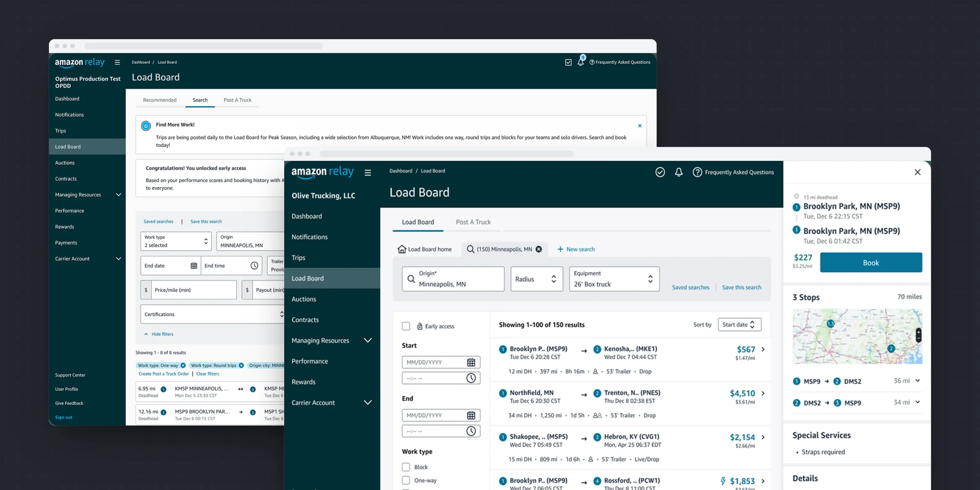The width and height of the screenshot is (980, 490).
Task: Click calendar icon in back window End date
Action: [194, 266]
